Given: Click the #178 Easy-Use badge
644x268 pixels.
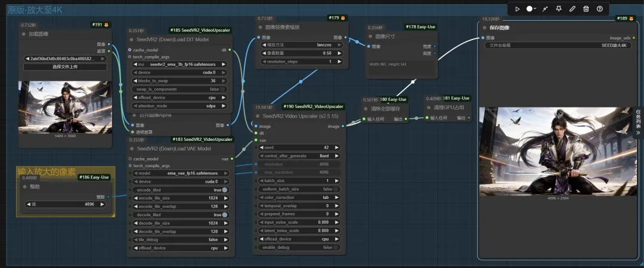Looking at the screenshot, I should (420, 27).
